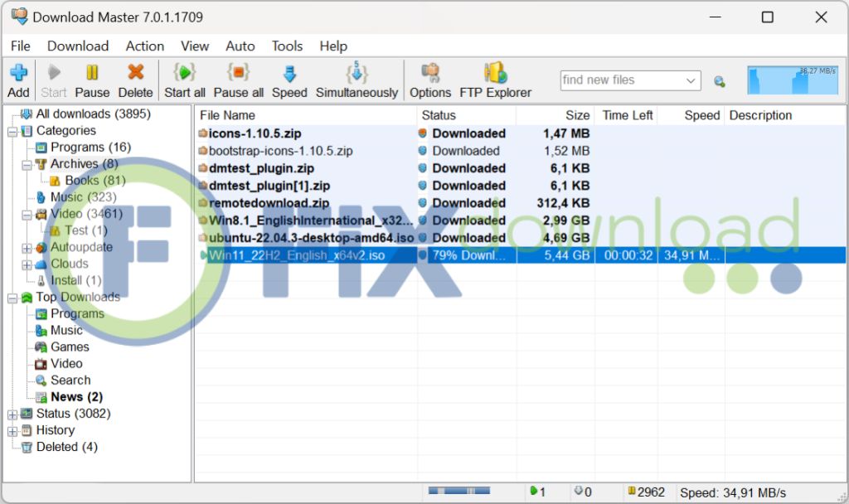This screenshot has width=849, height=504.
Task: Open the Download menu
Action: pos(78,46)
